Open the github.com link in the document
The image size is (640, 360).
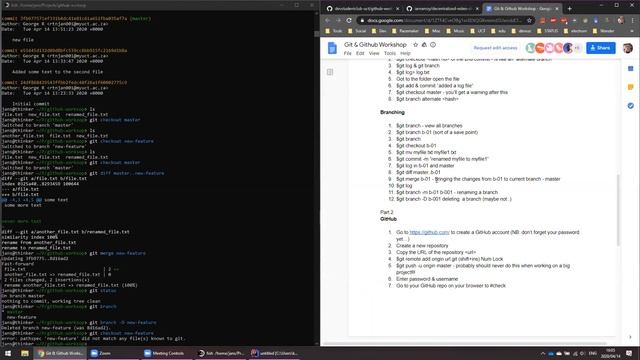click(x=429, y=232)
